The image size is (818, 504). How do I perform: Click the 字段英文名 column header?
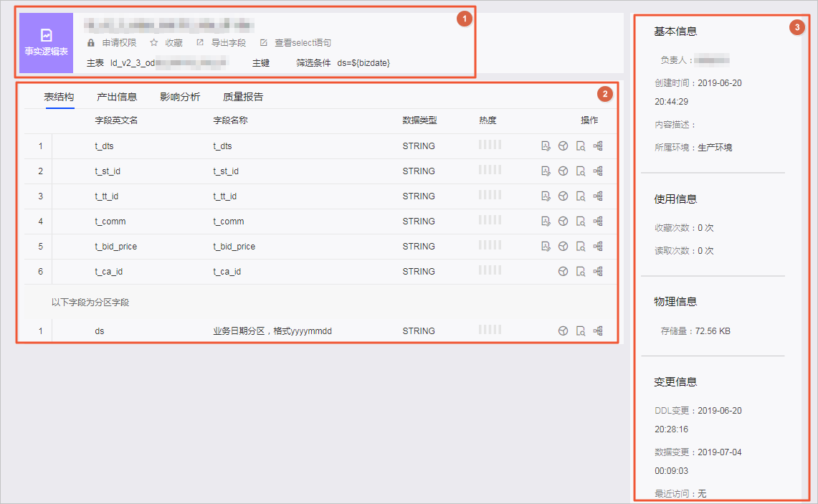pos(116,120)
